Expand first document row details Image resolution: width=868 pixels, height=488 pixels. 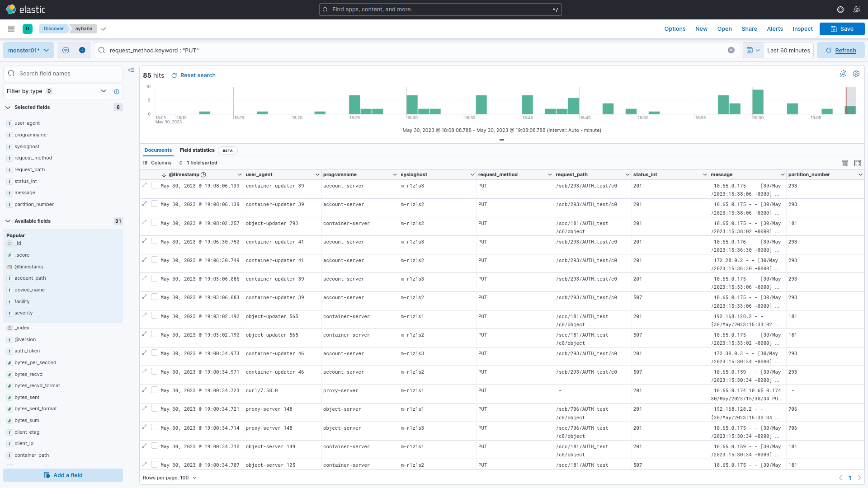pos(145,185)
